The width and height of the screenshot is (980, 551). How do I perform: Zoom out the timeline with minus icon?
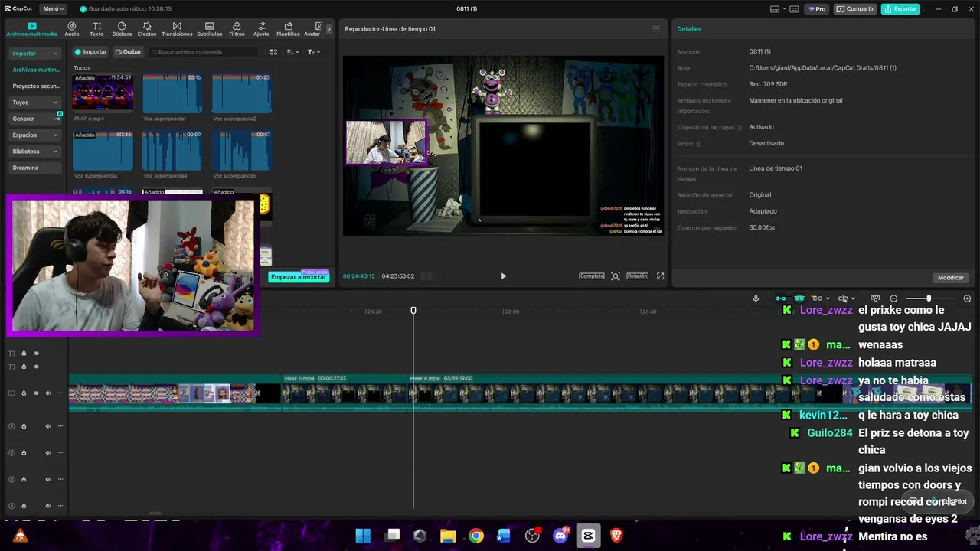[x=893, y=298]
